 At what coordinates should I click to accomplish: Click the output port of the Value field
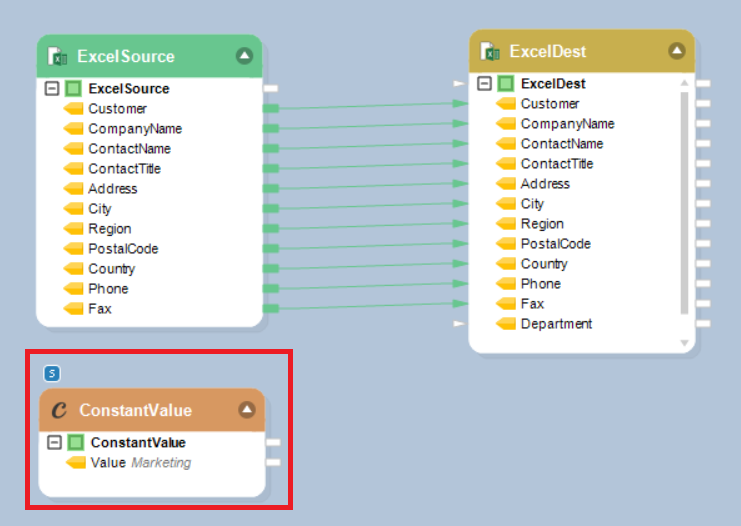273,462
